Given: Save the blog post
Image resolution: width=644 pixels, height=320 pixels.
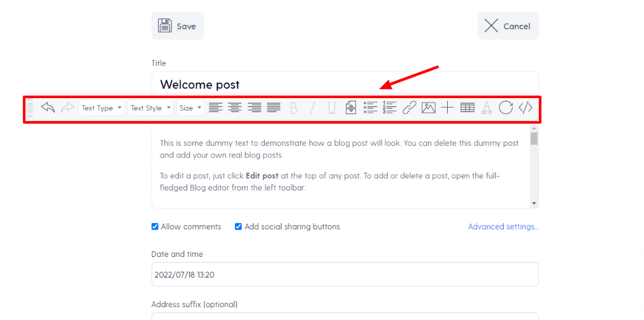Looking at the screenshot, I should coord(178,26).
